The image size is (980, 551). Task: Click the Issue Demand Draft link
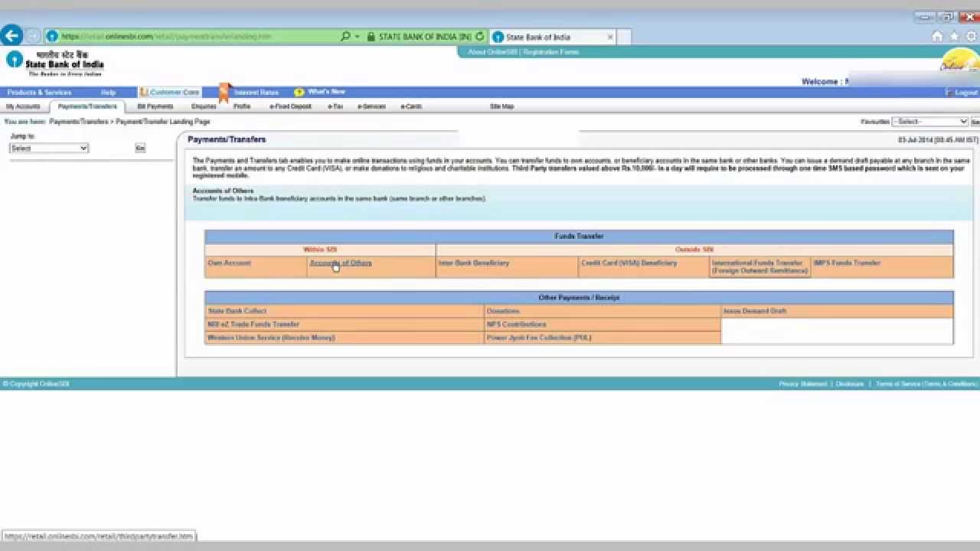tap(755, 311)
